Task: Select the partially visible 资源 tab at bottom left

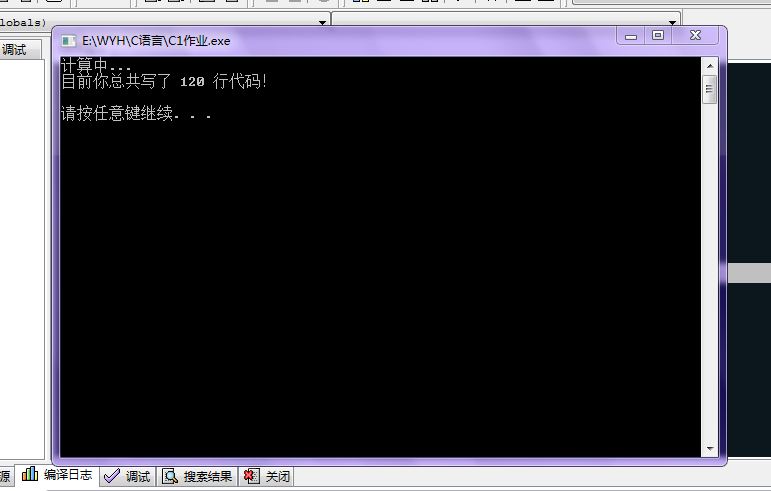Action: (5, 477)
